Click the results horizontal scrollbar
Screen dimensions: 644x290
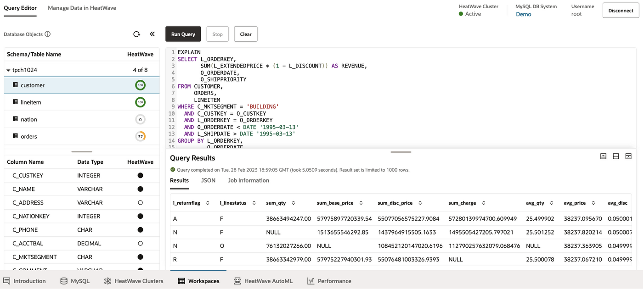point(198,270)
